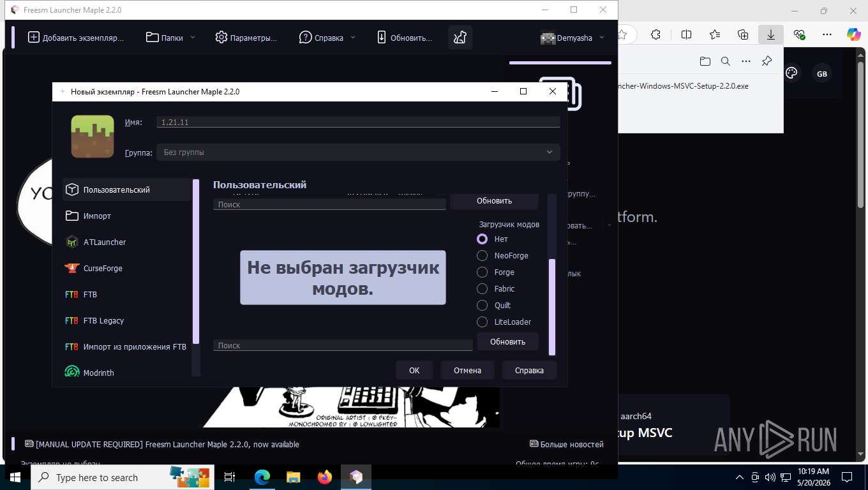
Task: Click Edge split screen icon
Action: (x=686, y=34)
